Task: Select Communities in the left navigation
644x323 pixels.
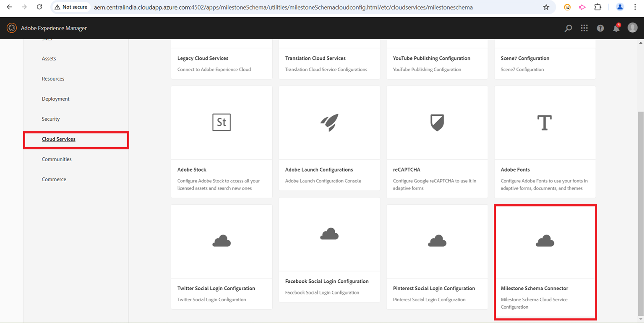Action: tap(57, 159)
